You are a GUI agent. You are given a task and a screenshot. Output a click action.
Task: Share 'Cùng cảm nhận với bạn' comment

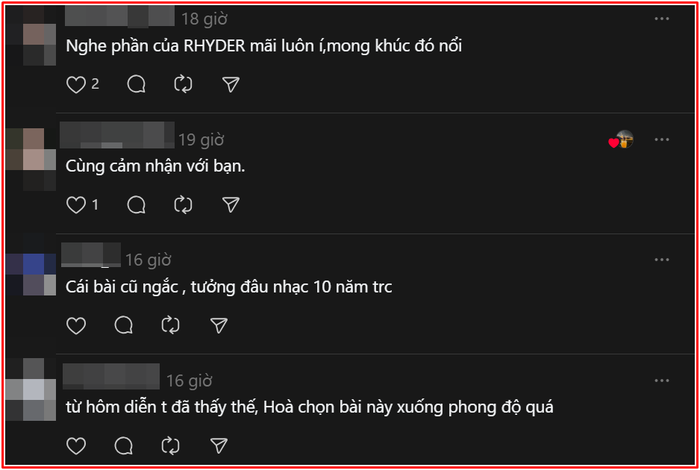click(231, 205)
